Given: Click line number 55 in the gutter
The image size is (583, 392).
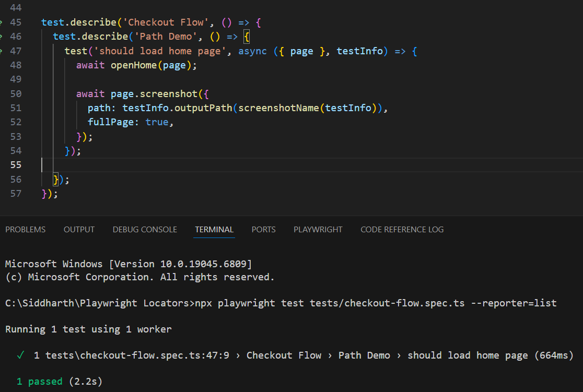Looking at the screenshot, I should 16,165.
